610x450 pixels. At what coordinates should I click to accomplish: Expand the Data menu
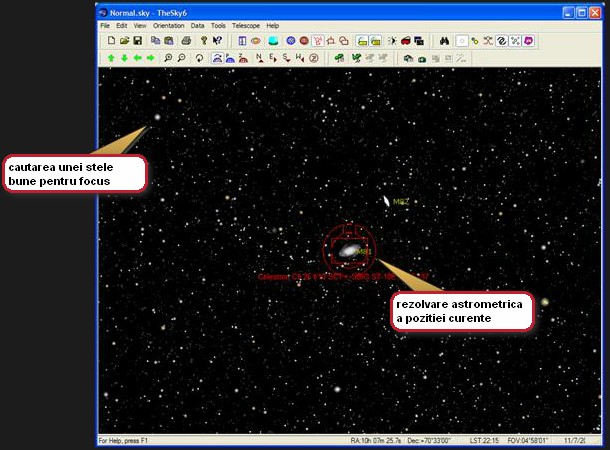(197, 25)
